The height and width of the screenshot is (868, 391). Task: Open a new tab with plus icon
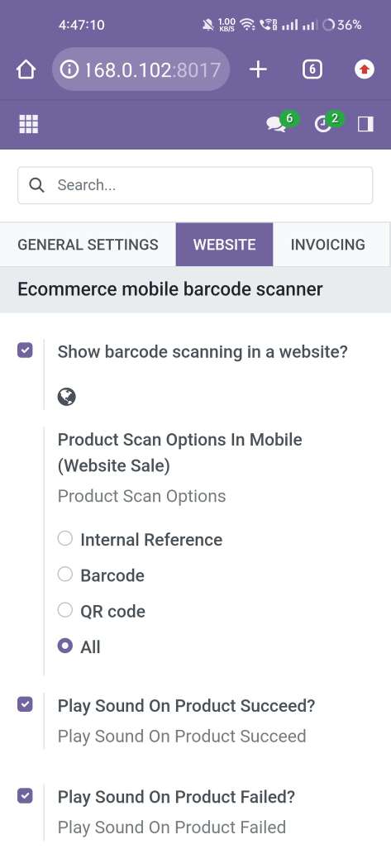click(x=258, y=69)
